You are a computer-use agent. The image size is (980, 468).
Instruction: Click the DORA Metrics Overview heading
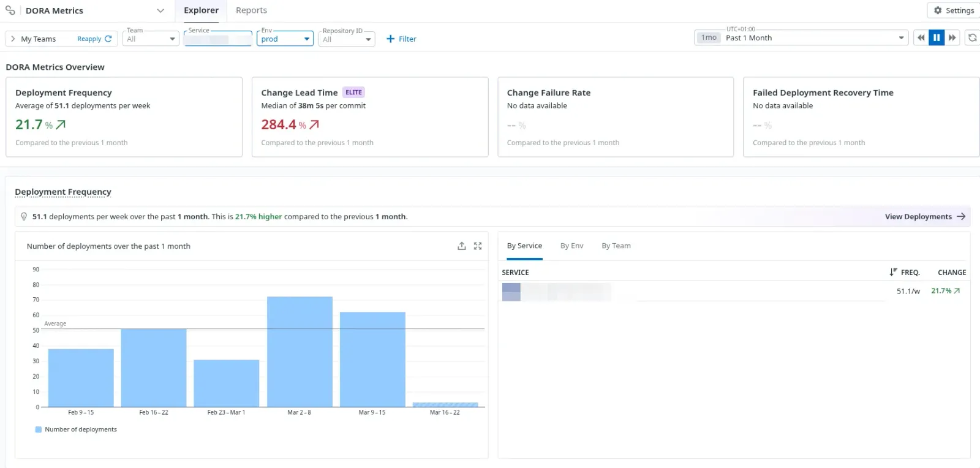click(x=55, y=67)
